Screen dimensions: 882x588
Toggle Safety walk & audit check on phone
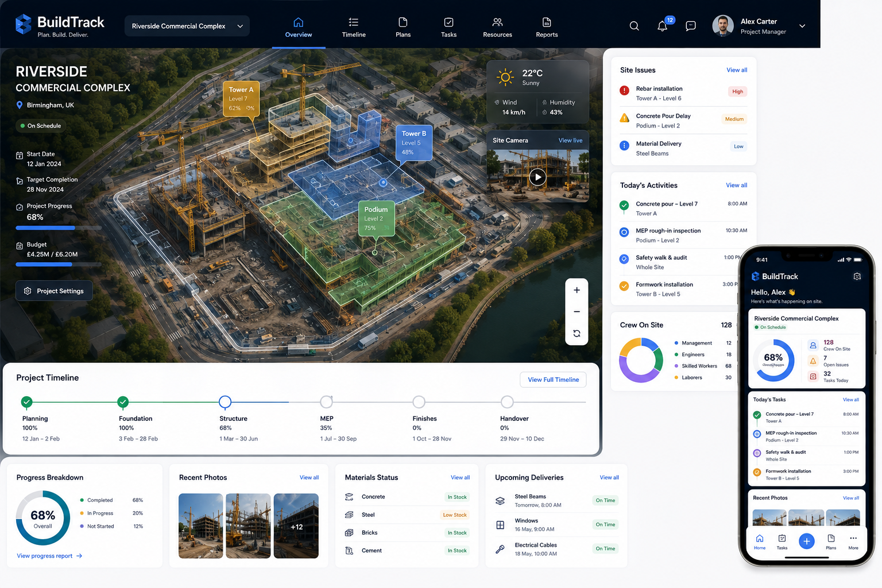757,452
